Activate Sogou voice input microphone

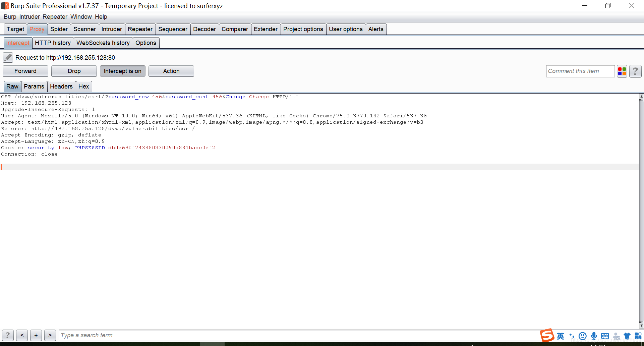click(x=594, y=336)
